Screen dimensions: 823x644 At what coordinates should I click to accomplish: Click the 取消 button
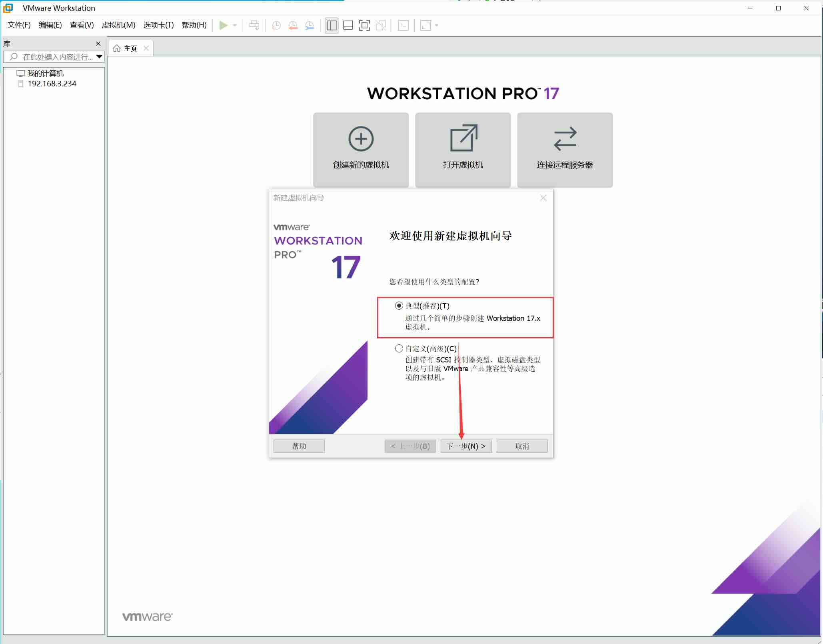pyautogui.click(x=522, y=446)
